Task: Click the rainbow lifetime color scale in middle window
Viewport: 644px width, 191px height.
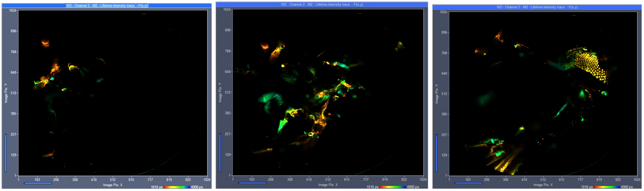Action: [x=393, y=187]
